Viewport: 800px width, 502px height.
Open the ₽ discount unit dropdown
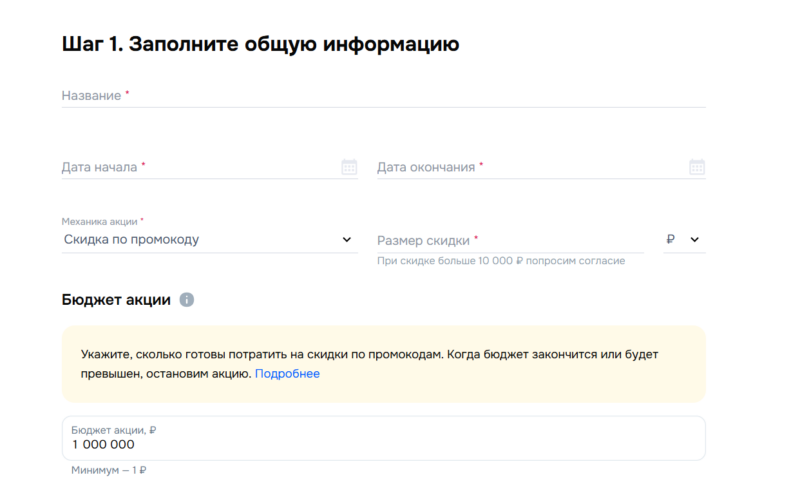[x=684, y=239]
